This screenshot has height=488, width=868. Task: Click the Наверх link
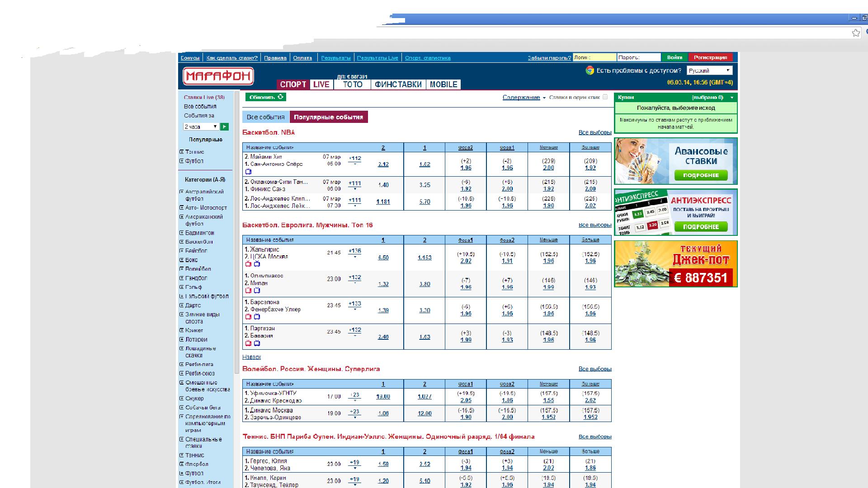tap(251, 357)
